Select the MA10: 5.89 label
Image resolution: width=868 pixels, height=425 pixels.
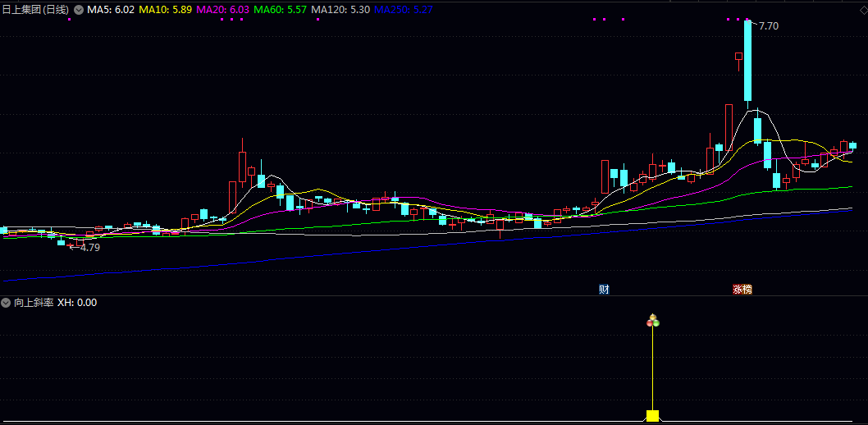click(166, 9)
